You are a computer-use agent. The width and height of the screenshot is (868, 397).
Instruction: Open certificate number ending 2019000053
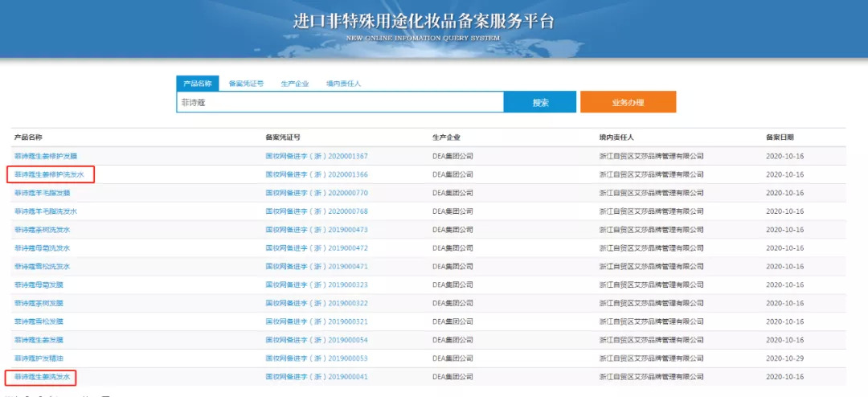[317, 358]
